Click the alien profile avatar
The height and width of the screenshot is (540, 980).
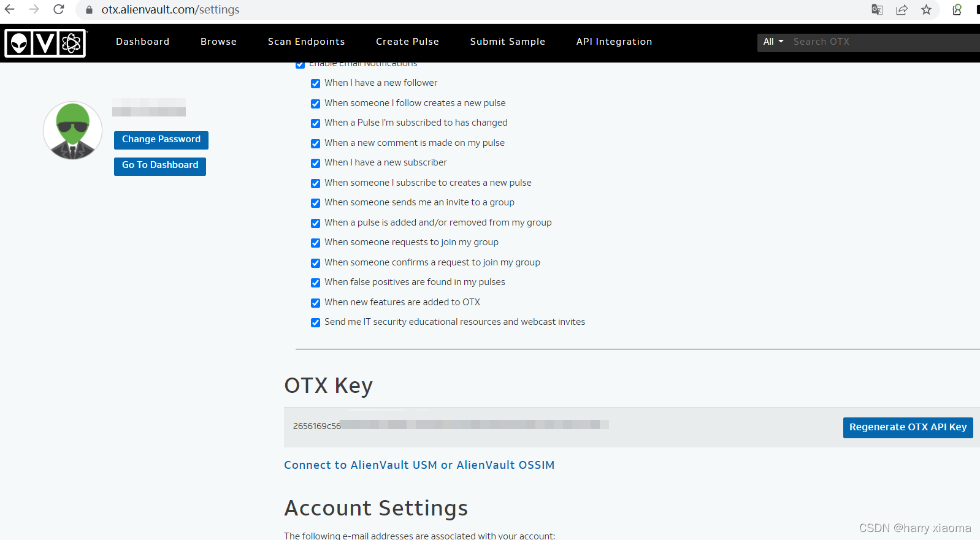coord(73,131)
